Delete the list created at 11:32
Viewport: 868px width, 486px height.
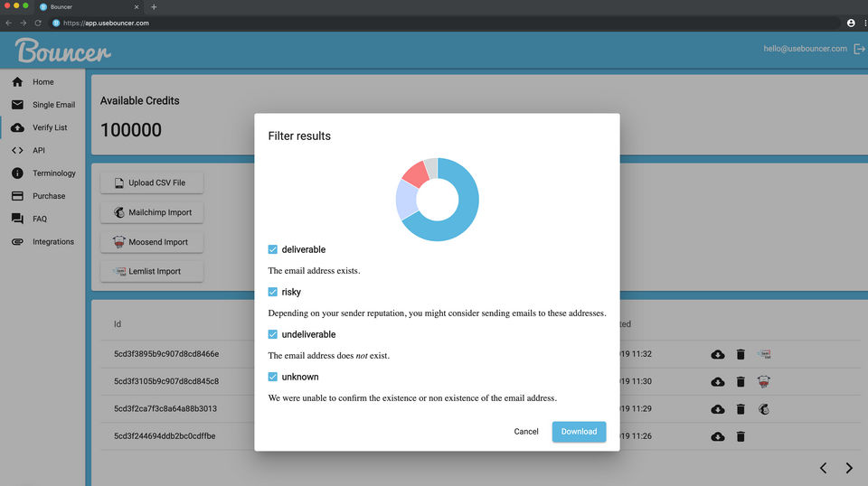point(741,354)
